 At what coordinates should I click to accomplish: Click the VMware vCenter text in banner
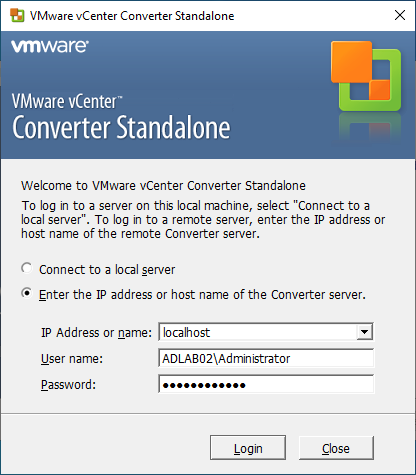pos(67,101)
